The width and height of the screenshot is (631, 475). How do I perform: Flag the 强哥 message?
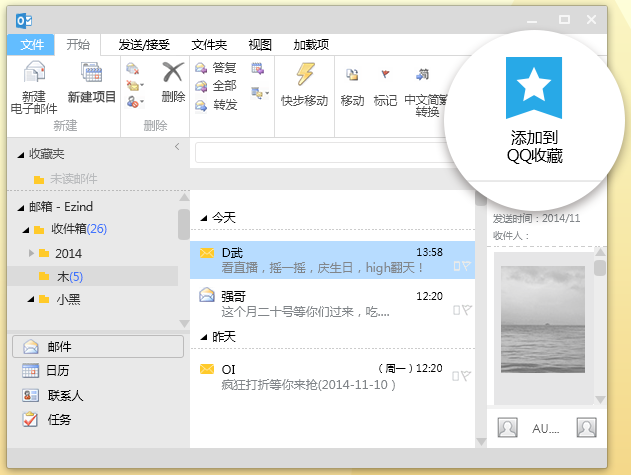tap(466, 310)
